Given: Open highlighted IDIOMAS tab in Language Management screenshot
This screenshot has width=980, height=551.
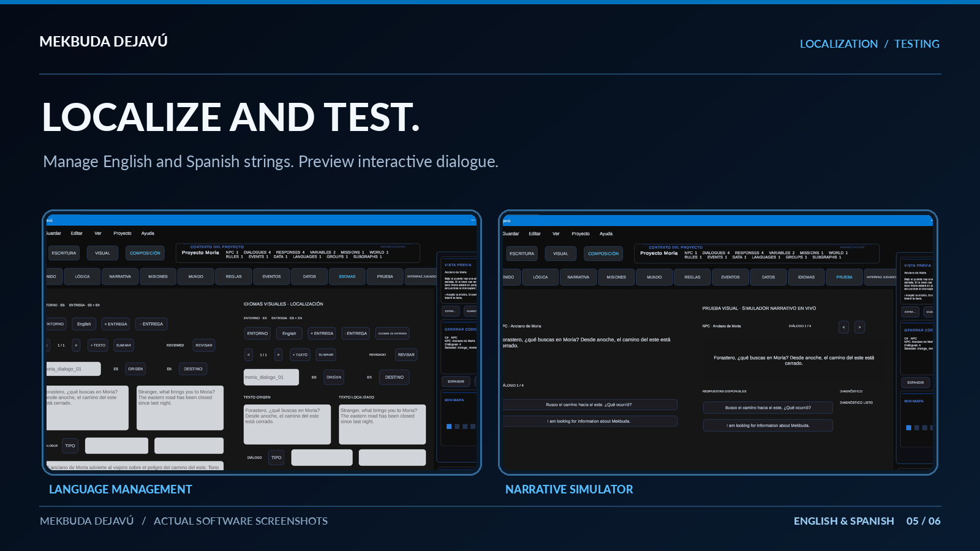Looking at the screenshot, I should tap(347, 277).
